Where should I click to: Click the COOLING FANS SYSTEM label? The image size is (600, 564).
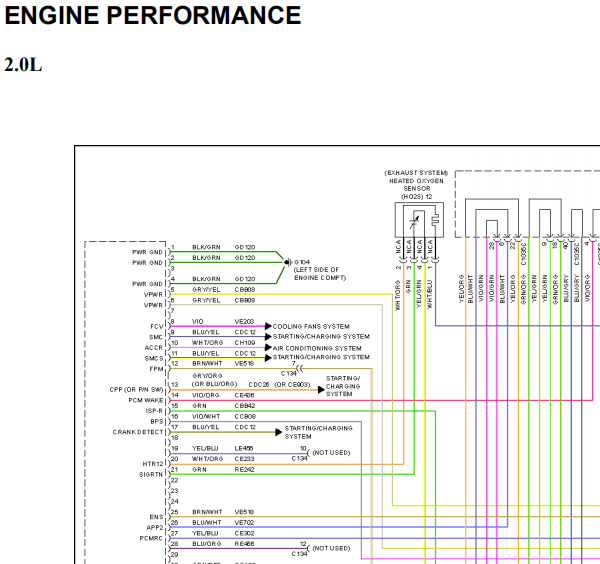tap(311, 326)
